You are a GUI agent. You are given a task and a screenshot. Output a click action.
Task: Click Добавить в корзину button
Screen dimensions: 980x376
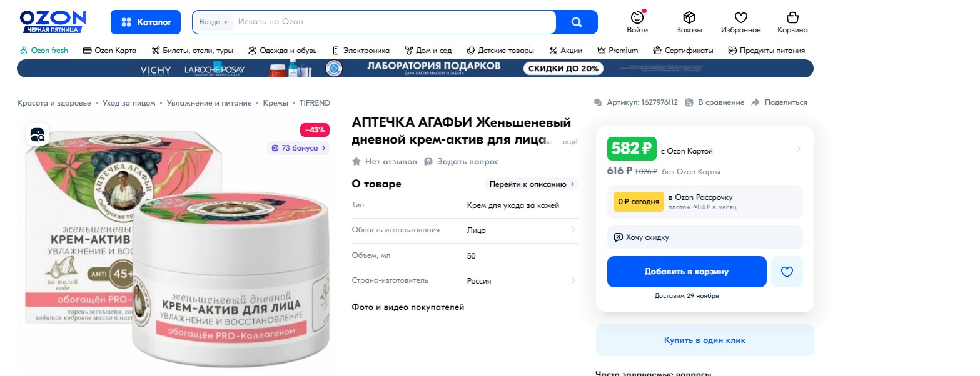(686, 272)
